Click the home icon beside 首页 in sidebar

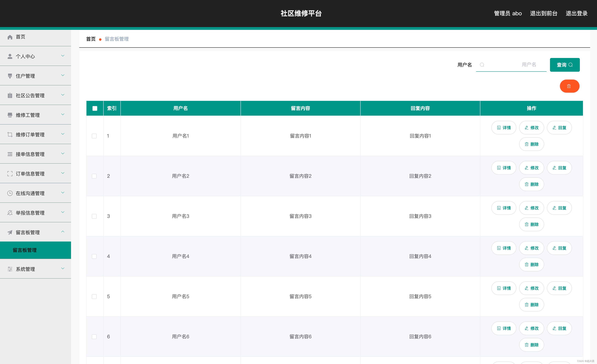pyautogui.click(x=10, y=37)
